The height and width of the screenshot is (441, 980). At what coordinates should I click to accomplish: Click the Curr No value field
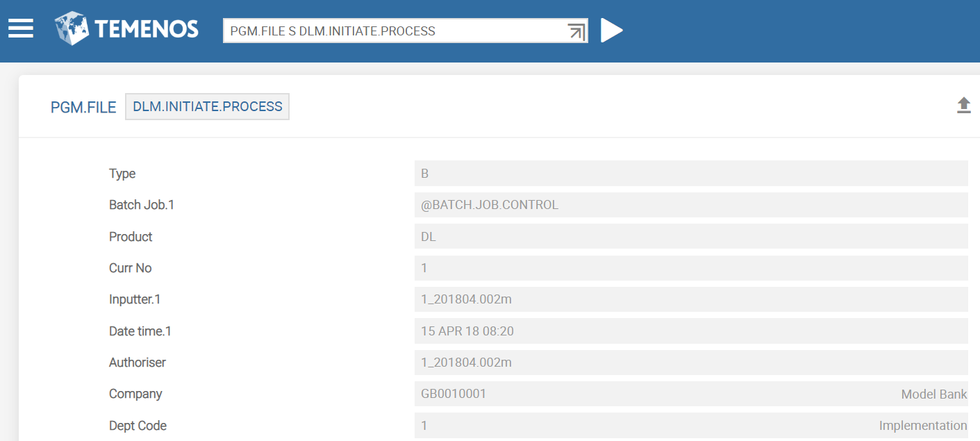point(691,268)
